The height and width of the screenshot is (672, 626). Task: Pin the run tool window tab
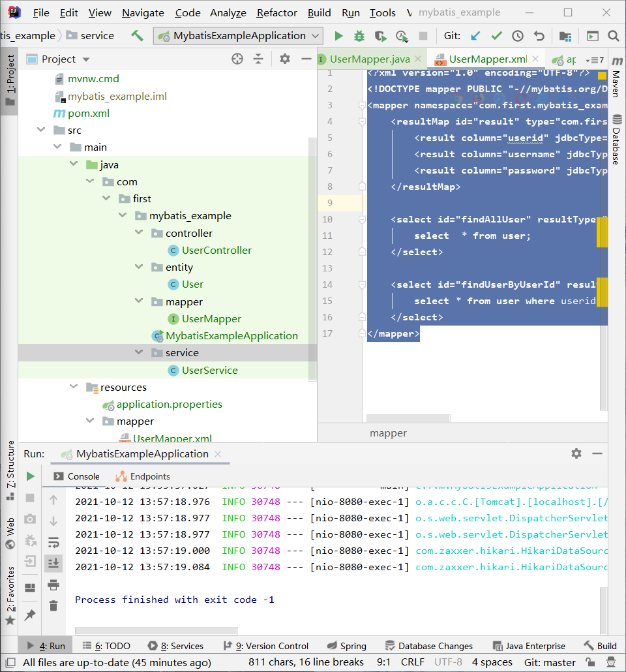coord(29,615)
